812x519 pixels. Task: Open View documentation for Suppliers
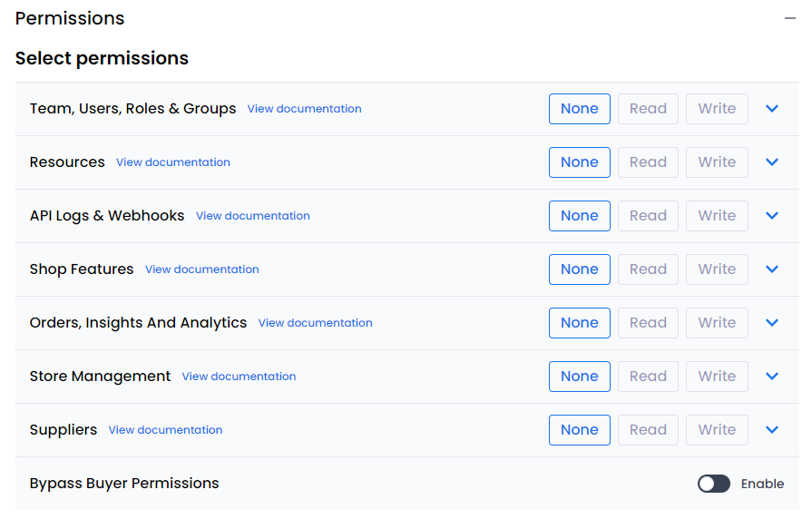165,430
